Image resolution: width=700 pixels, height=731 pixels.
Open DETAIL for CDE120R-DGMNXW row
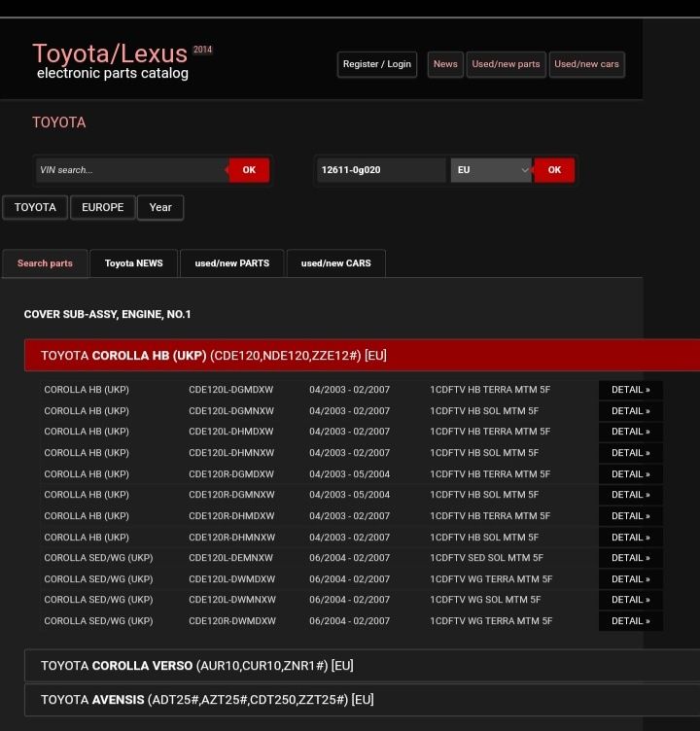coord(631,495)
